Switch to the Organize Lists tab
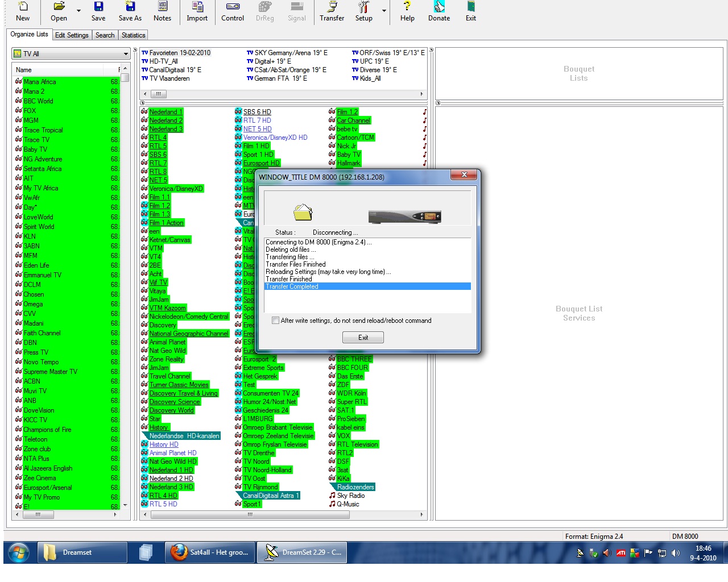Screen dimensions: 728x582 (29, 34)
